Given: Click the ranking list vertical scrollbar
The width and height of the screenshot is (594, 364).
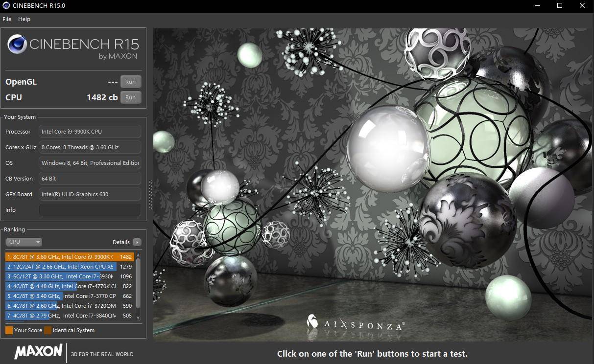Looking at the screenshot, I should 138,284.
